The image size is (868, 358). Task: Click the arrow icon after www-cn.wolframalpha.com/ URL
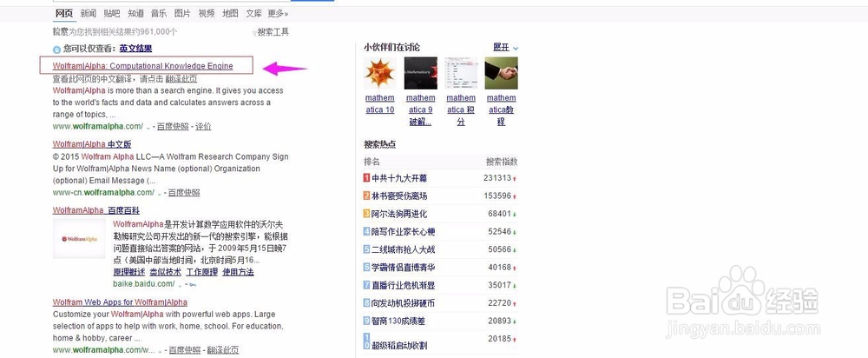pos(160,194)
